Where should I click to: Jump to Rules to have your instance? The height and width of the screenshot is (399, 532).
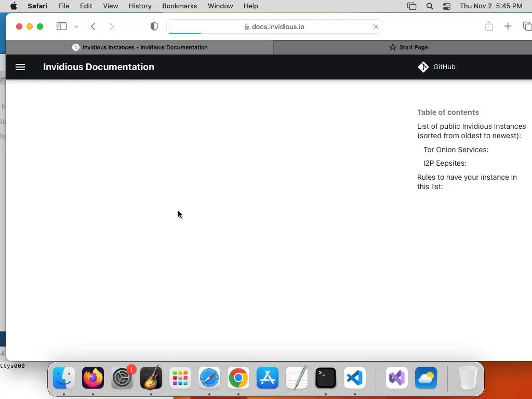[x=467, y=182]
